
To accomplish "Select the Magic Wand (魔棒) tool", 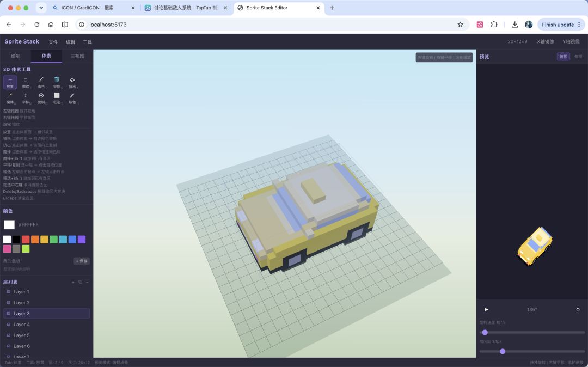I will (x=10, y=98).
